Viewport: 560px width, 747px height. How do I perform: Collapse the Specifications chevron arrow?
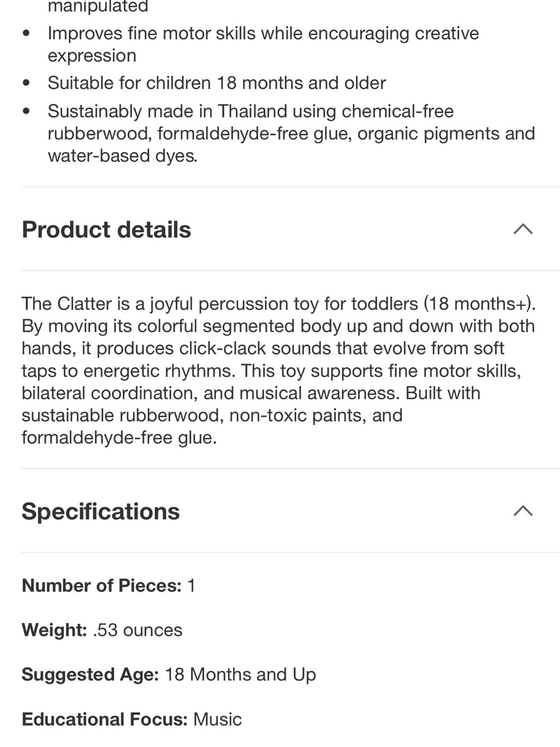523,511
